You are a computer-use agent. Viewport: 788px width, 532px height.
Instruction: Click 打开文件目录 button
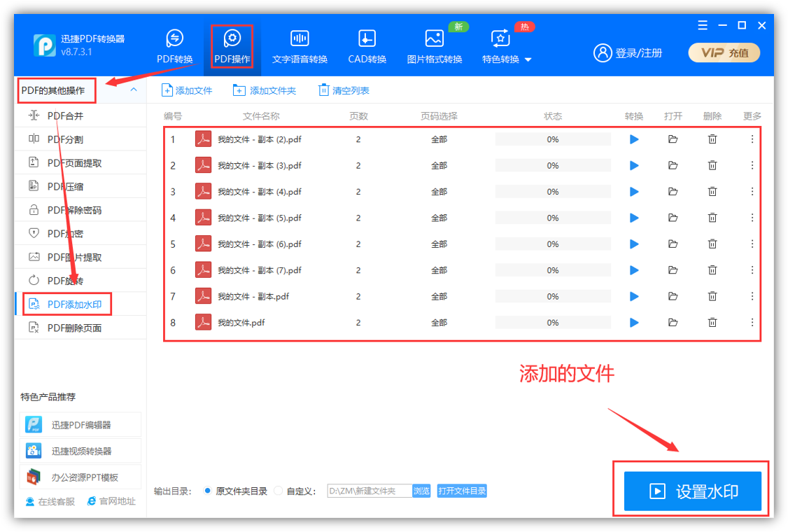(x=462, y=491)
